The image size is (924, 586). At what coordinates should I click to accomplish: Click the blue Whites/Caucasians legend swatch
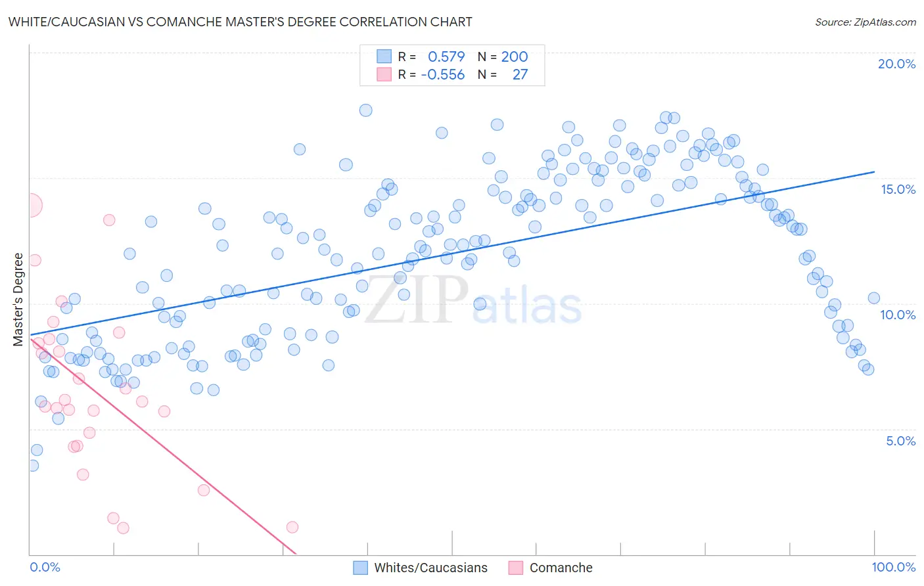tap(360, 568)
